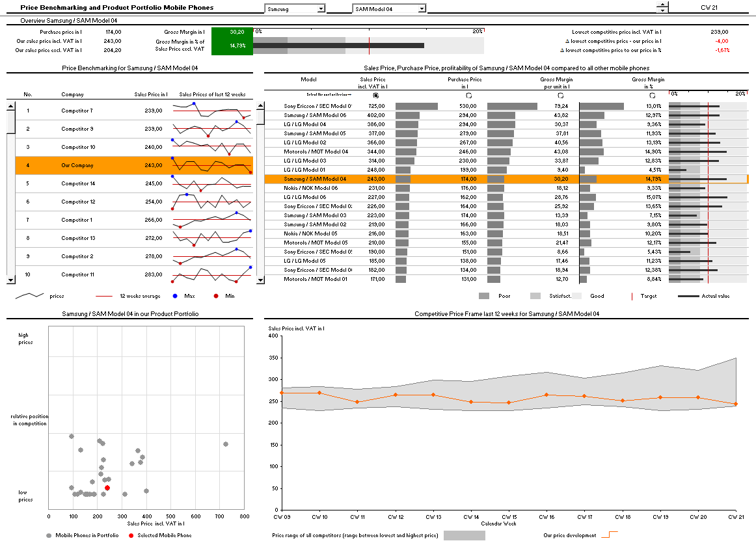Click the orange price marker at CW 21
Screen dimensions: 756x543
[x=736, y=404]
